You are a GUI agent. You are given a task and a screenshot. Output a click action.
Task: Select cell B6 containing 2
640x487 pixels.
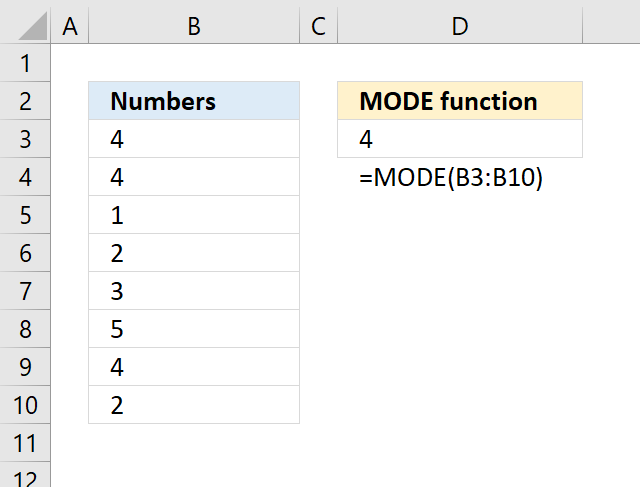194,253
